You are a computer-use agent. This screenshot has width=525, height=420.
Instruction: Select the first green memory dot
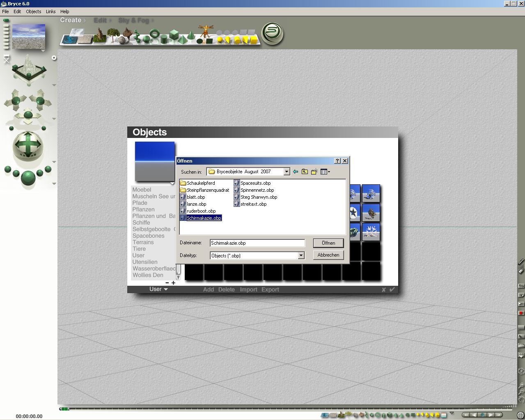pos(6,20)
